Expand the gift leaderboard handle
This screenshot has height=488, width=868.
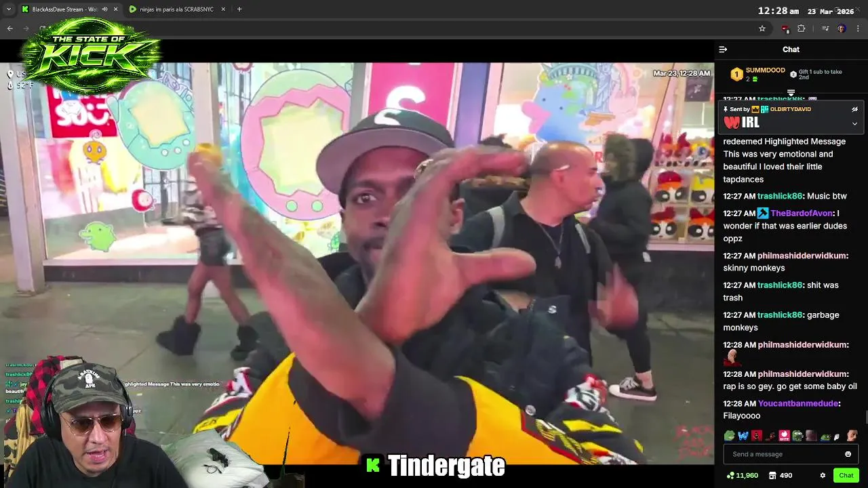tap(791, 93)
